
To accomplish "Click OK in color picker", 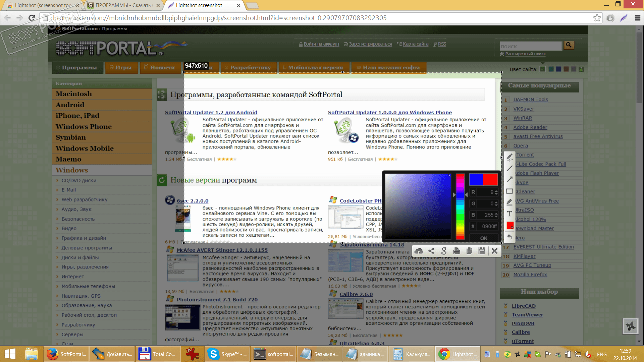I will coord(483,238).
